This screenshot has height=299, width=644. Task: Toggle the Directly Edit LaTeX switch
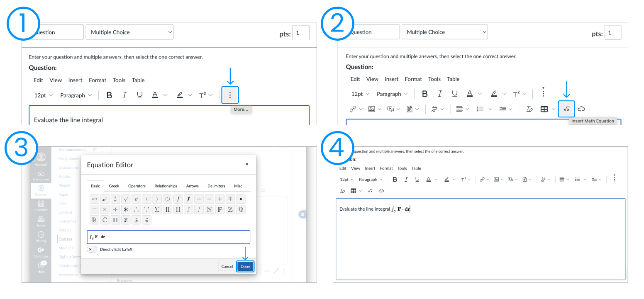[91, 249]
